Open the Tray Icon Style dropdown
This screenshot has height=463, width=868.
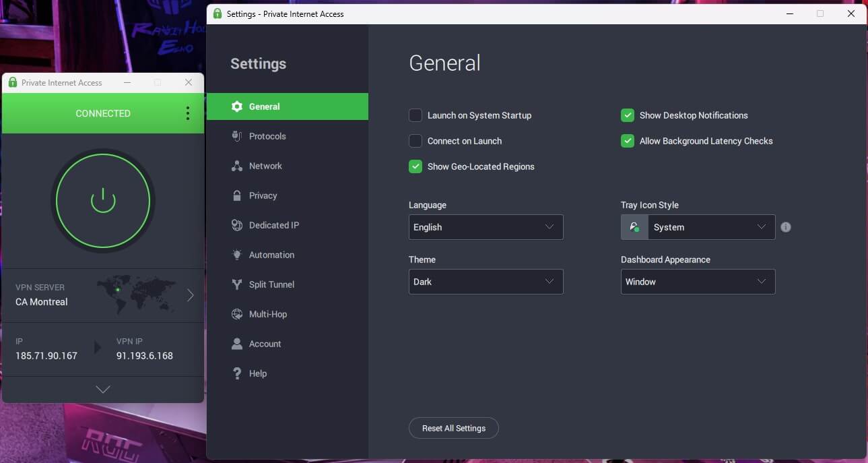tap(698, 227)
